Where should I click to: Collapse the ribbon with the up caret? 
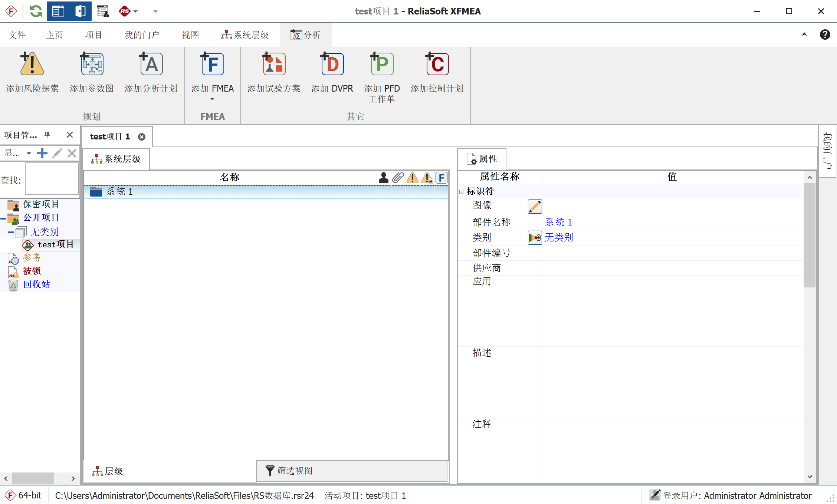804,34
